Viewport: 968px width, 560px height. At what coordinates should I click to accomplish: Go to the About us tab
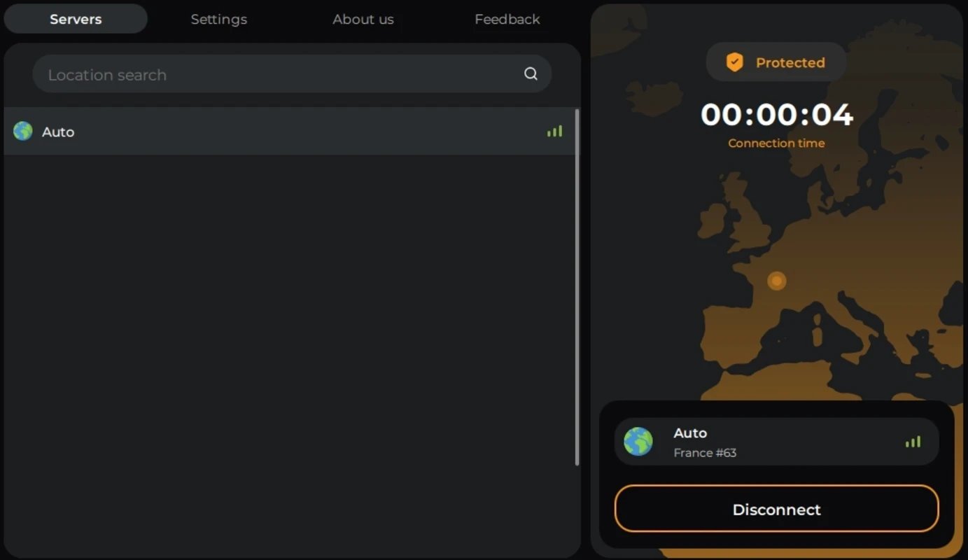point(363,19)
